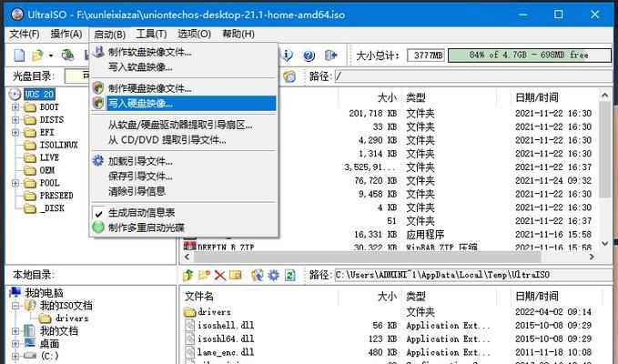Open the 操作(A) menu

pos(66,35)
